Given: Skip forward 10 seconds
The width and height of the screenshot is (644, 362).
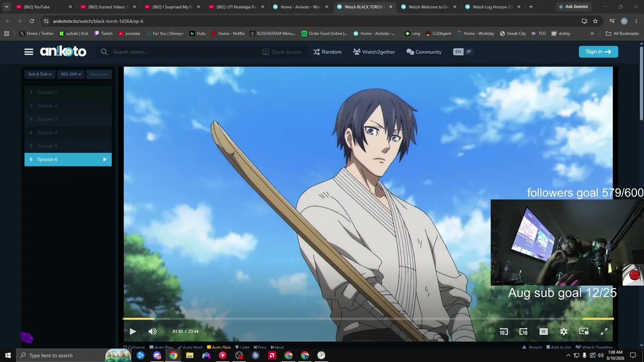Looking at the screenshot, I should (523, 331).
